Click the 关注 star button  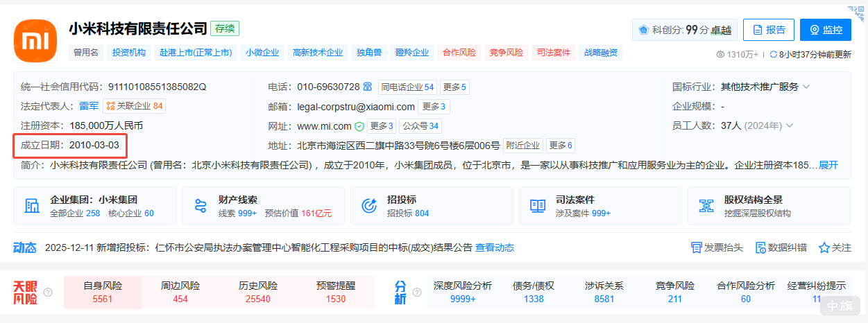[835, 247]
